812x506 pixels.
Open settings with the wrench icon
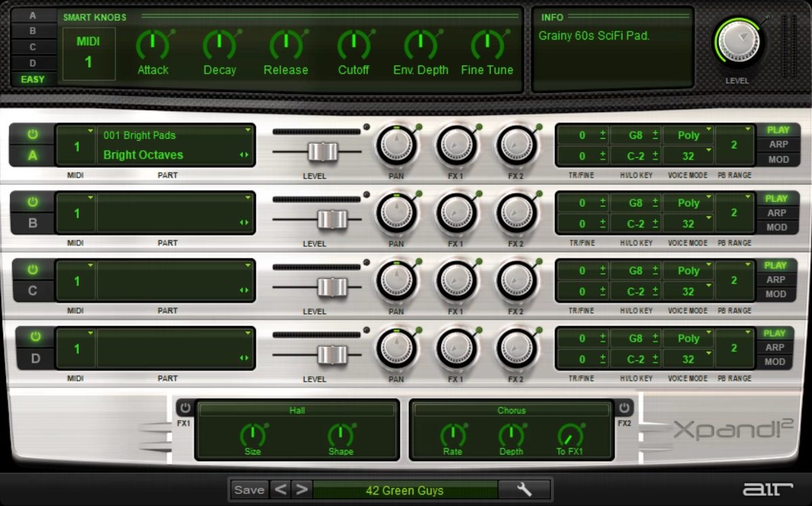(x=524, y=490)
